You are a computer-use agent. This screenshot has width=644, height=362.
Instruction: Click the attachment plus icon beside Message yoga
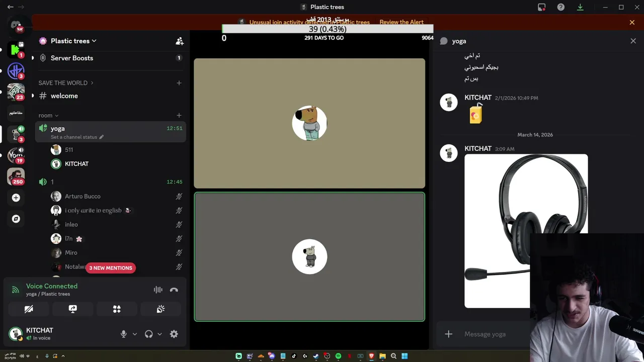tap(449, 334)
